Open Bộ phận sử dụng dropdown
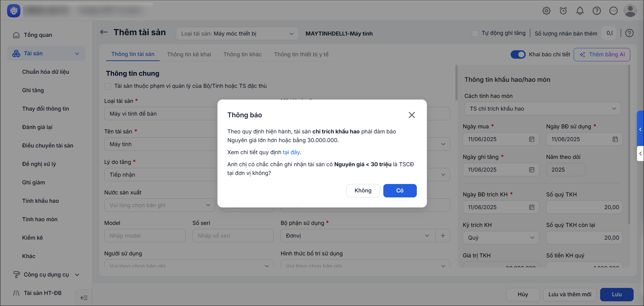 (358, 236)
